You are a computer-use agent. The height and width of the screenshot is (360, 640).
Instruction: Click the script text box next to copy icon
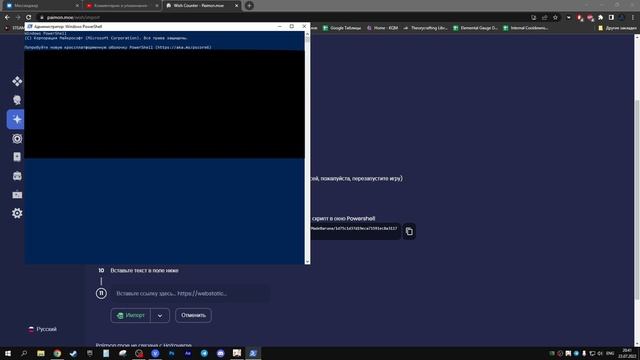pyautogui.click(x=355, y=231)
